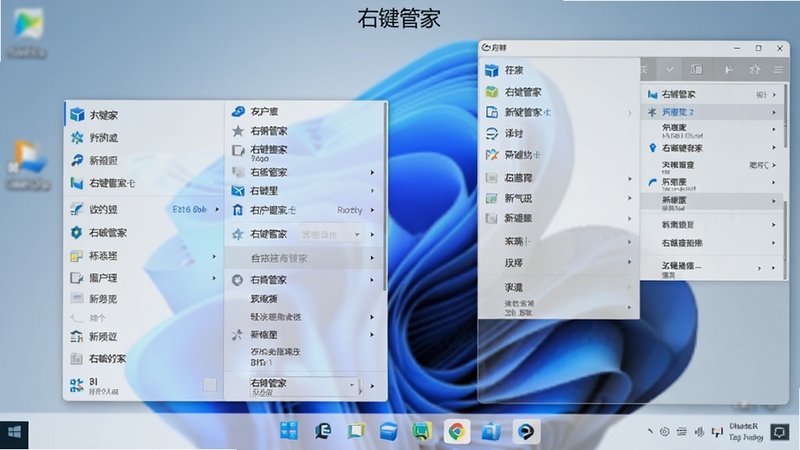This screenshot has width=800, height=450.
Task: Select the grey star icon in the submenu
Action: click(x=238, y=131)
